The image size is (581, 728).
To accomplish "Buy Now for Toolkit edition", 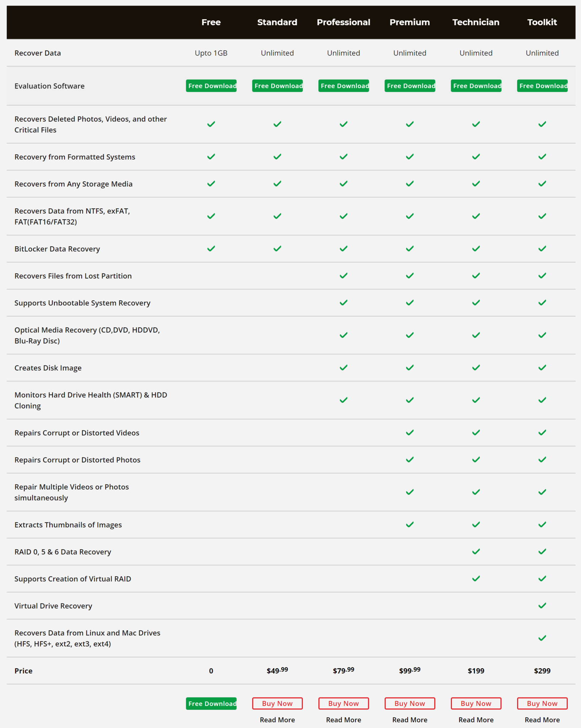I will (542, 703).
